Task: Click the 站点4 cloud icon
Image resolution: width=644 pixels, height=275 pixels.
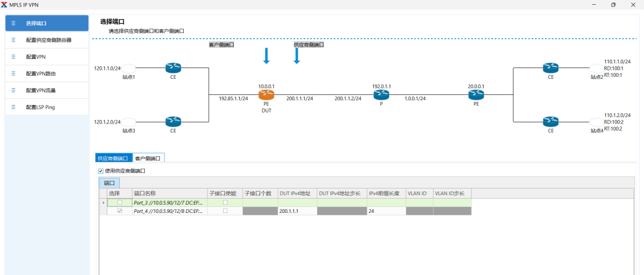Action: coord(597,122)
